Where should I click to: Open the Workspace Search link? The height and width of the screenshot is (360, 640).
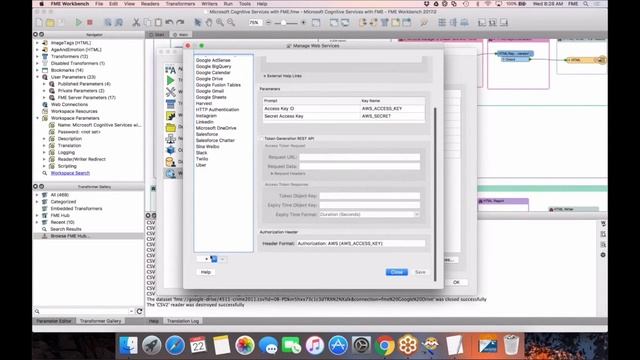(x=70, y=173)
